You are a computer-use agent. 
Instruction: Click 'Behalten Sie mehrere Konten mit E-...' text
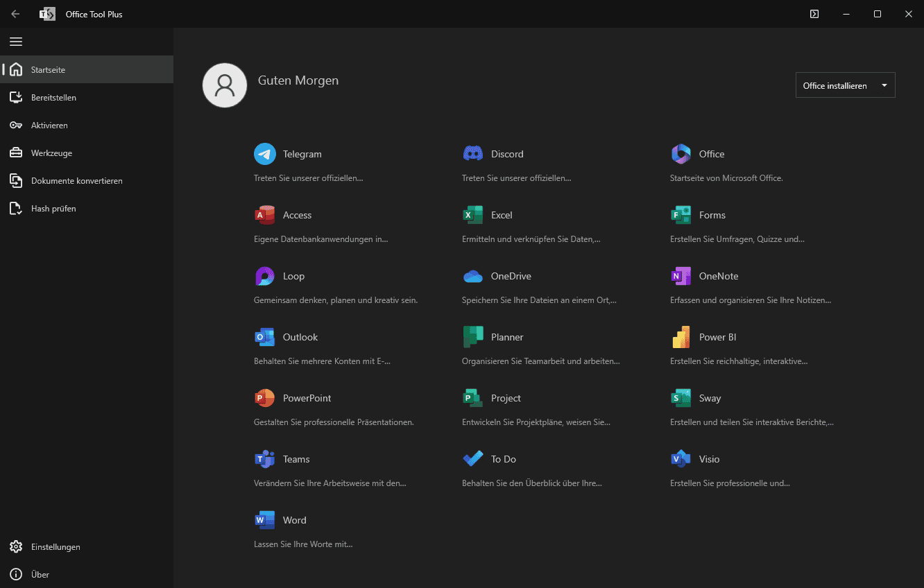(x=323, y=361)
